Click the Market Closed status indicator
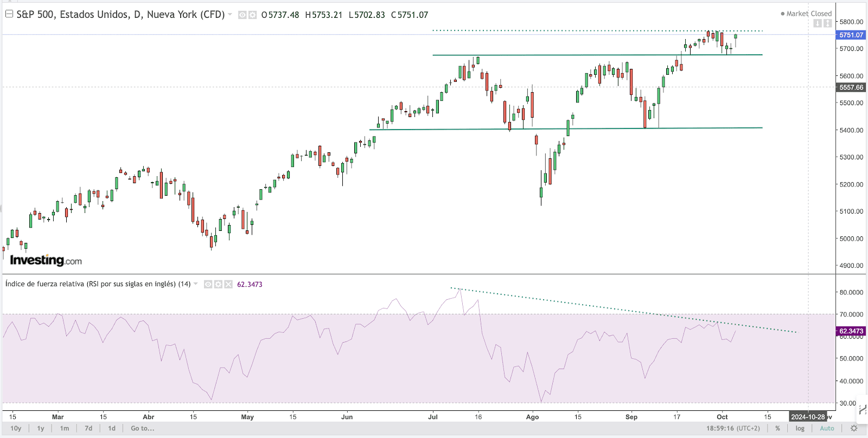Screen dimensions: 868x438 click(x=806, y=14)
